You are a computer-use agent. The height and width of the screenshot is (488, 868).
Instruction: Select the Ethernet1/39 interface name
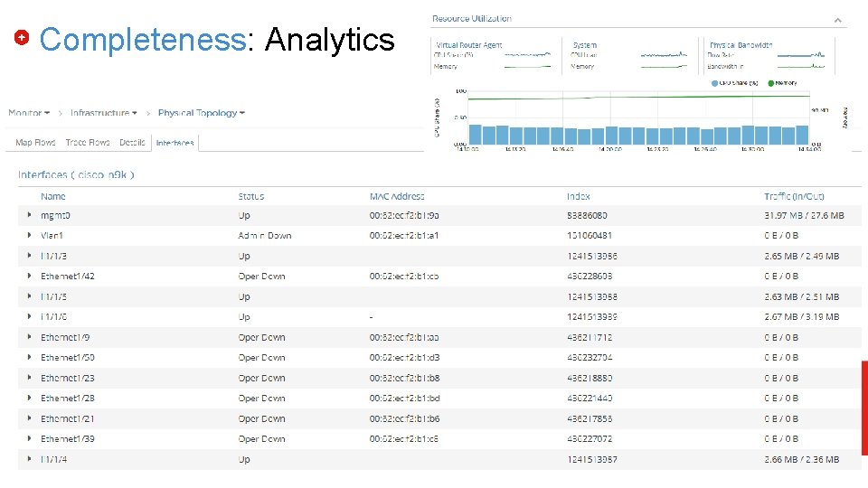68,439
